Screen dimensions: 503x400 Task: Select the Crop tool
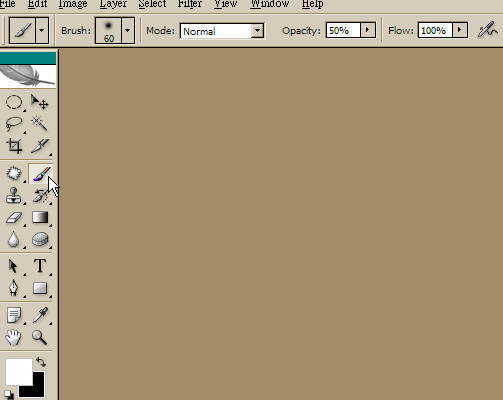pyautogui.click(x=14, y=146)
